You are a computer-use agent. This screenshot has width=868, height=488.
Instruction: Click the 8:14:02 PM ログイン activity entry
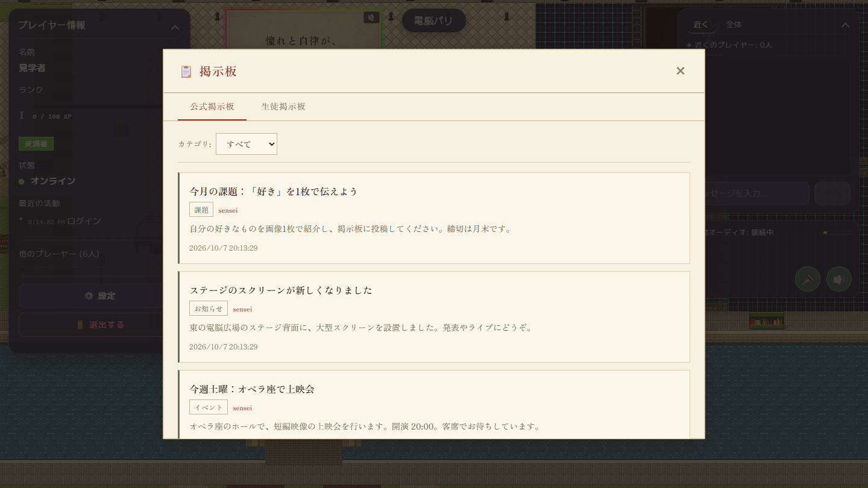[64, 221]
